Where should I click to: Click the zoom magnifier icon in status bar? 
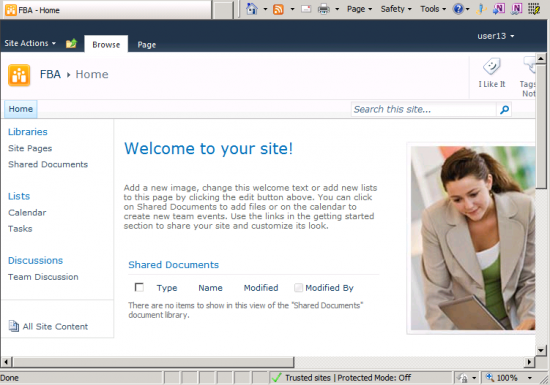pyautogui.click(x=489, y=377)
